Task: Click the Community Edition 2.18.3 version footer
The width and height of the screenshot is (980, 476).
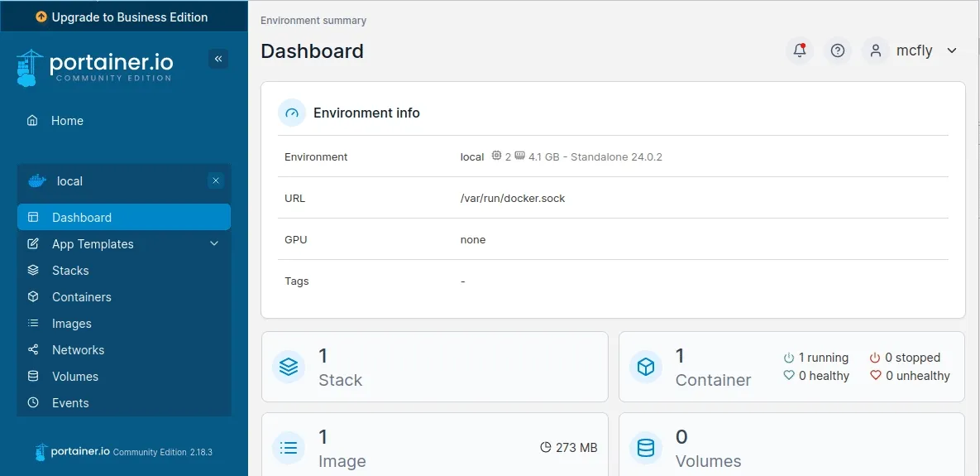Action: pyautogui.click(x=162, y=452)
